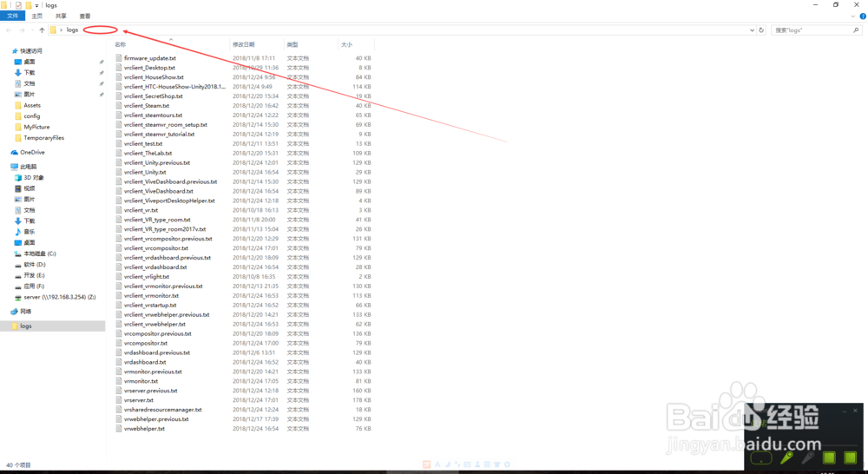This screenshot has height=474, width=868.
Task: Select file vrclient_HouseShow.txt
Action: (x=154, y=77)
